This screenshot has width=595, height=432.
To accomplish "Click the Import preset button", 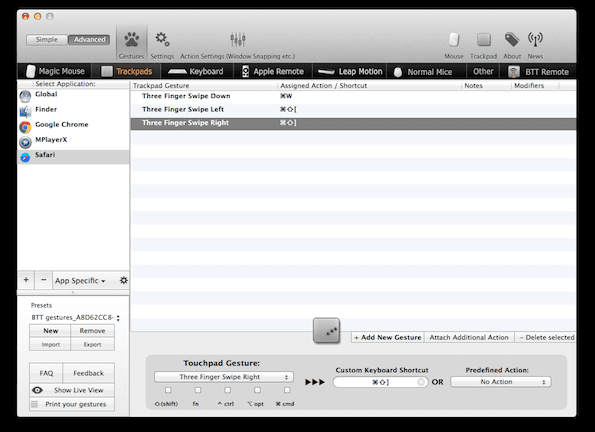I will [x=50, y=344].
